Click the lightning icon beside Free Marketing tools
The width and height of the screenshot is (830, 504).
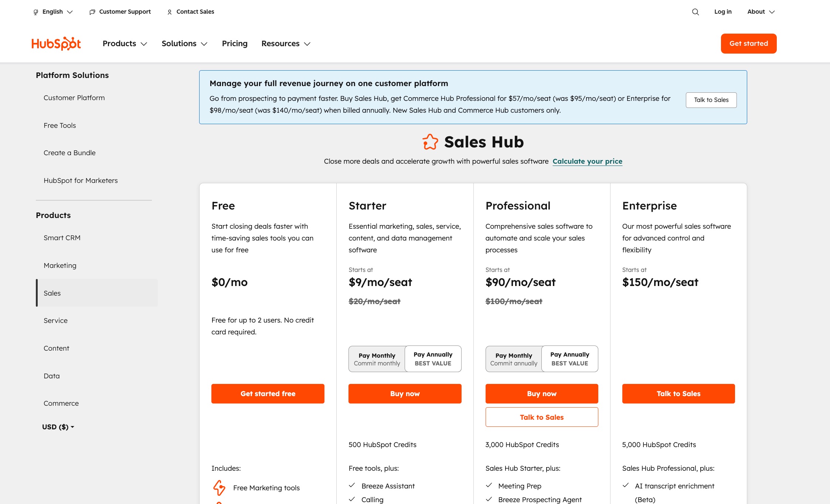point(219,488)
